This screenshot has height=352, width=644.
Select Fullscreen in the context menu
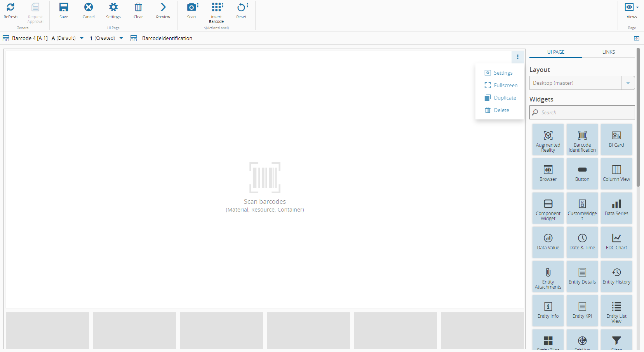tap(505, 86)
